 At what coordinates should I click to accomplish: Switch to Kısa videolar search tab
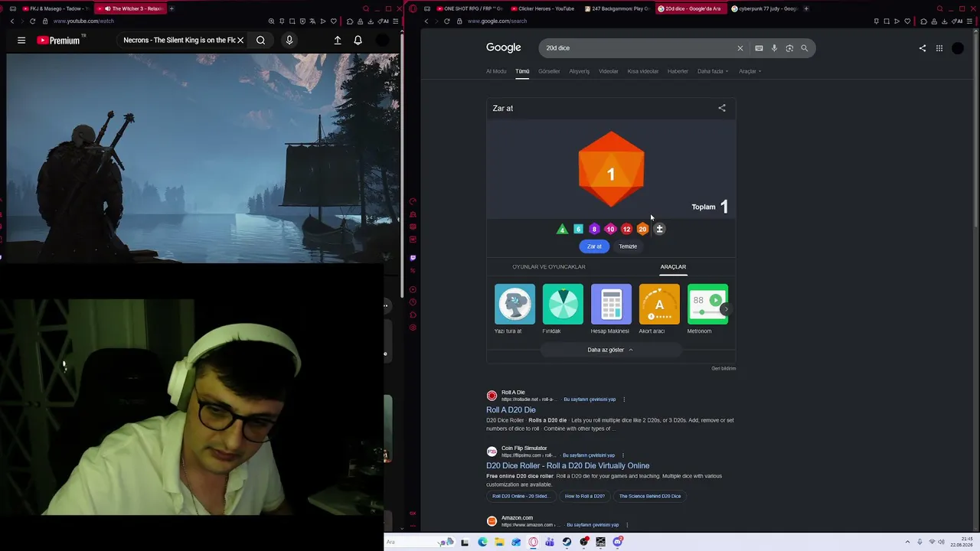643,71
